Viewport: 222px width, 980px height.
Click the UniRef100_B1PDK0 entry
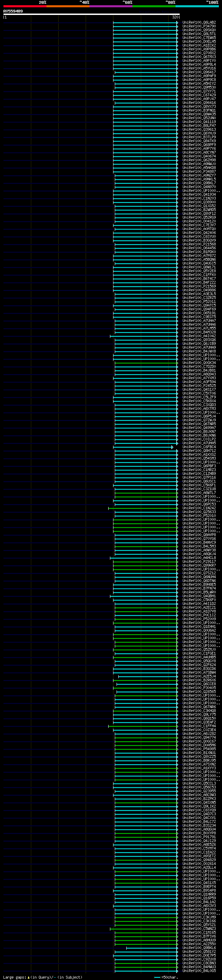point(199,252)
